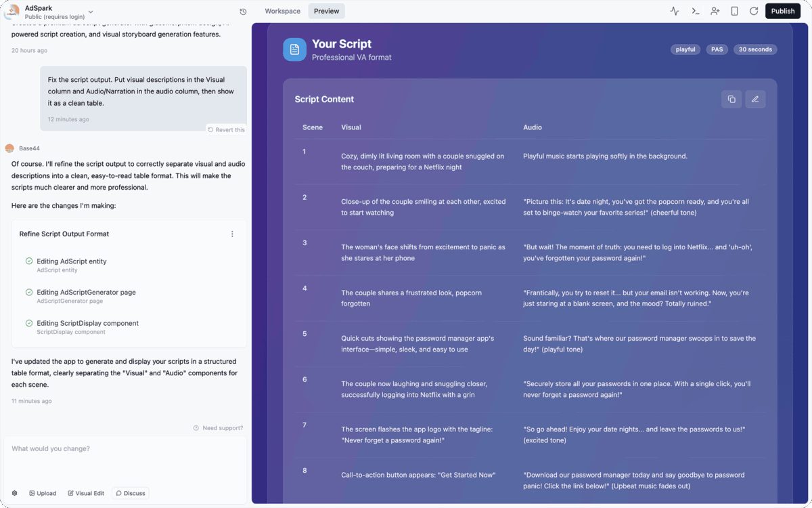Image resolution: width=812 pixels, height=508 pixels.
Task: Select scene 1 audio 'Playful music starts playing'
Action: pyautogui.click(x=605, y=156)
